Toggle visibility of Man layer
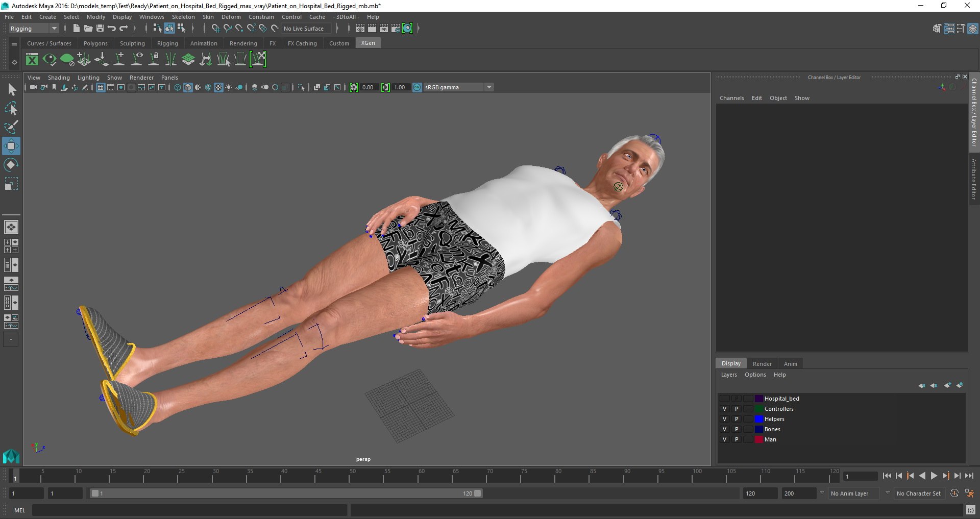Screen dimensions: 980x519 coord(724,439)
